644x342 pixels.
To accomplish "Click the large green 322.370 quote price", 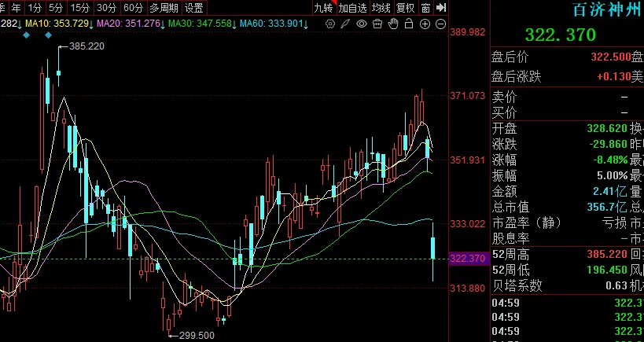I will click(560, 35).
